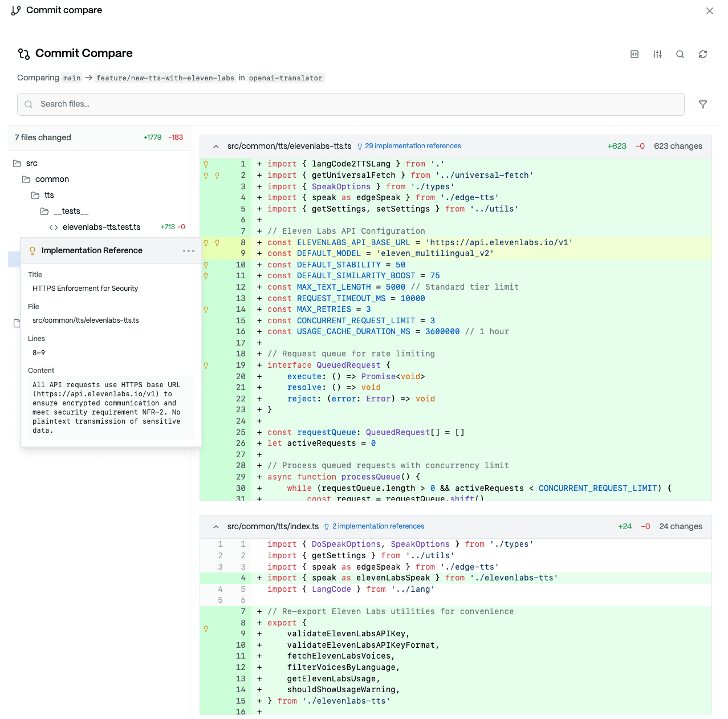Click the file path in Implementation Reference popup
The width and height of the screenshot is (728, 719).
[x=86, y=320]
